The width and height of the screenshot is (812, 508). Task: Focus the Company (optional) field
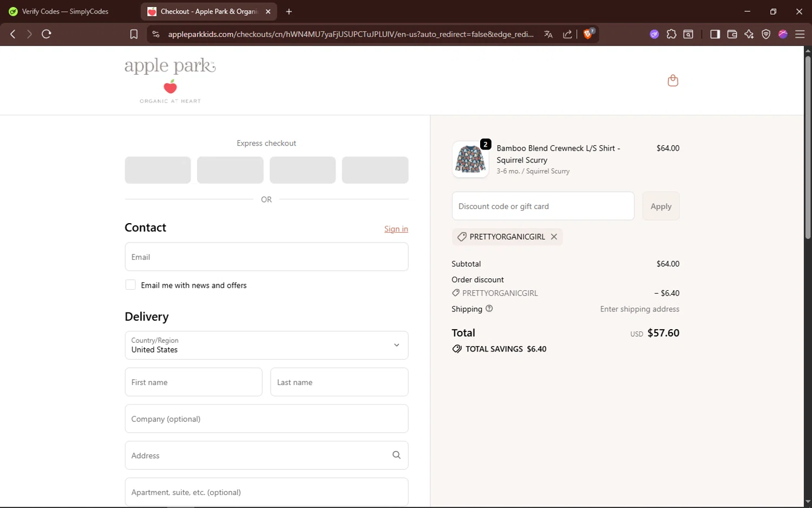pos(266,419)
